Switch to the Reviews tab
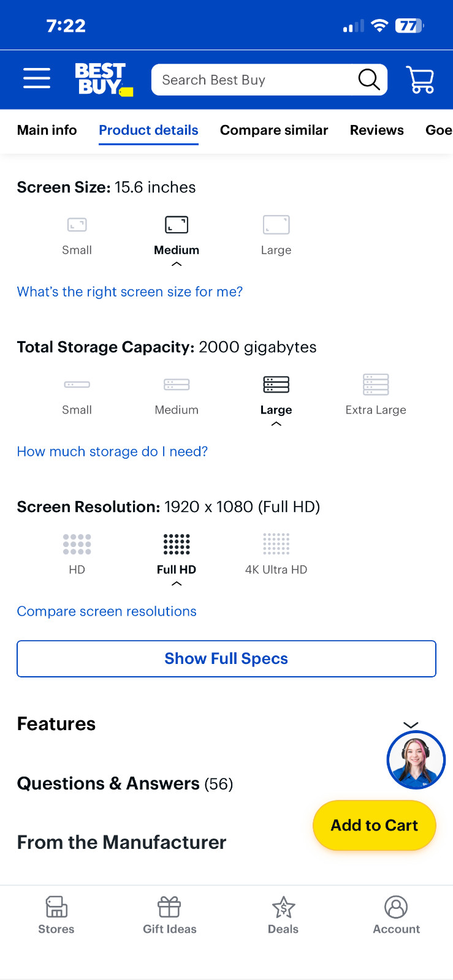 click(x=377, y=130)
